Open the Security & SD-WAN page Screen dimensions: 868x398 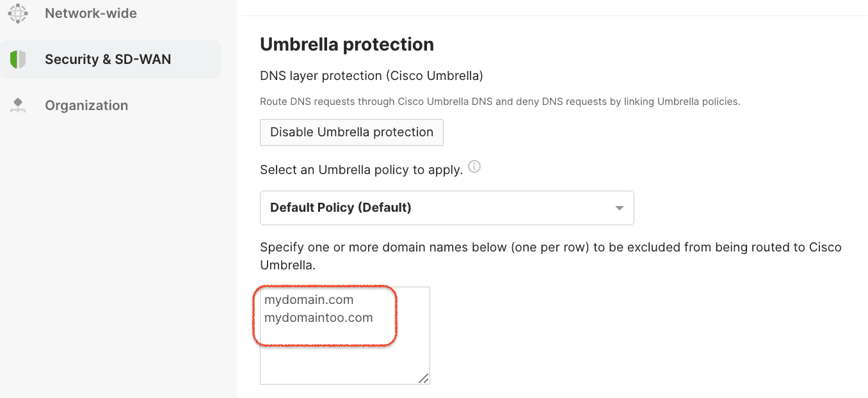(107, 59)
